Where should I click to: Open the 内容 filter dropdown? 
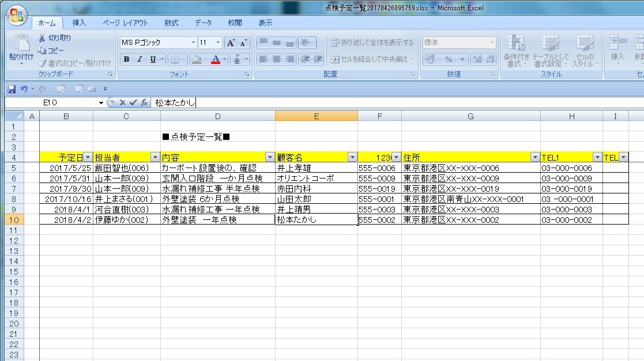270,157
